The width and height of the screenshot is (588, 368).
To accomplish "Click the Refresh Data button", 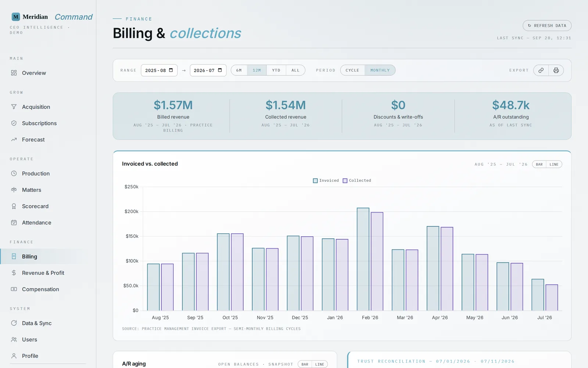I will [x=547, y=26].
